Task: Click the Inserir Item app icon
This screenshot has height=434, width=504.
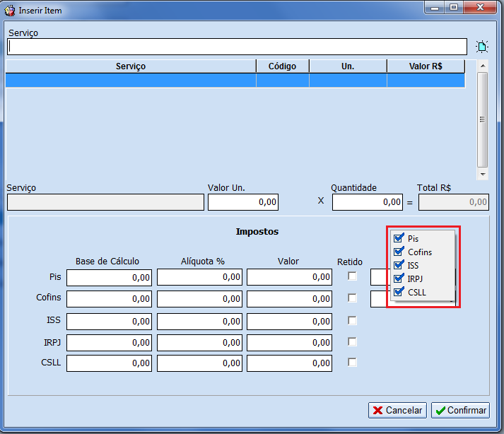Action: pos(10,11)
